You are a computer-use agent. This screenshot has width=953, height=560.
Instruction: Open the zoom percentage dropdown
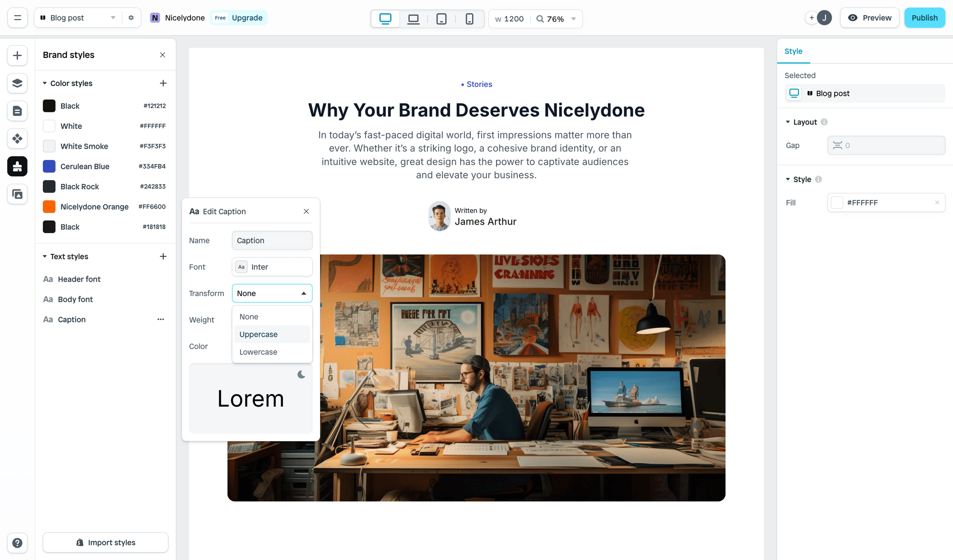click(x=573, y=19)
